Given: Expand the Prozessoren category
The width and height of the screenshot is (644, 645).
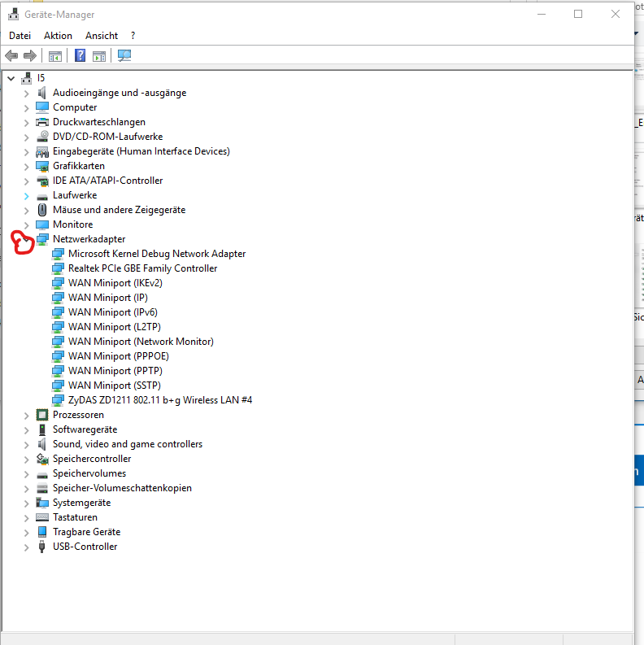Looking at the screenshot, I should (26, 416).
